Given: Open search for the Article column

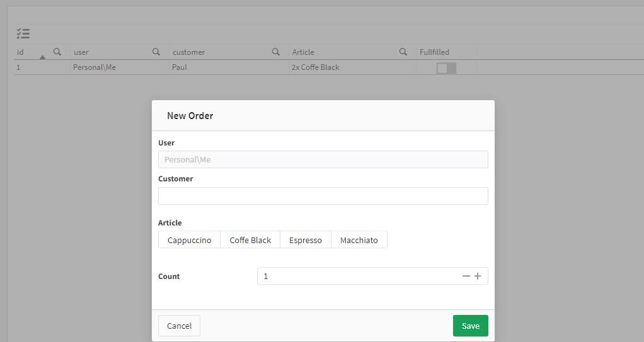Looking at the screenshot, I should pyautogui.click(x=403, y=52).
